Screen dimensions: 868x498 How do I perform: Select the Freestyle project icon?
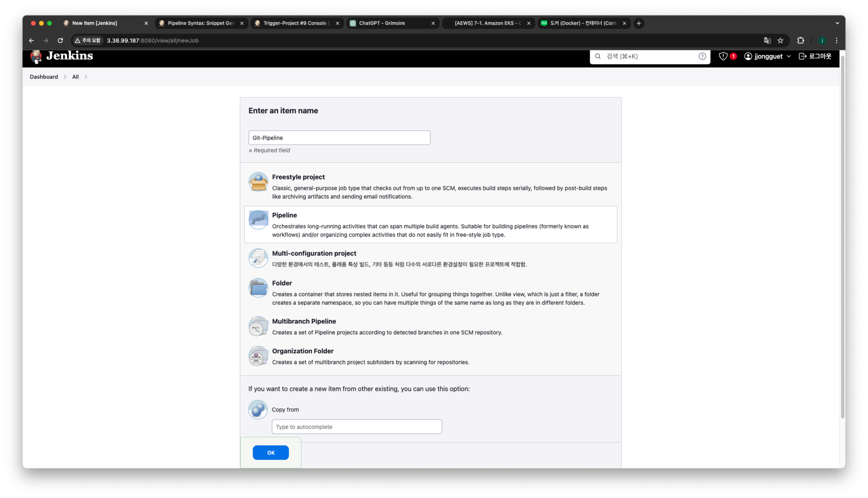click(258, 181)
